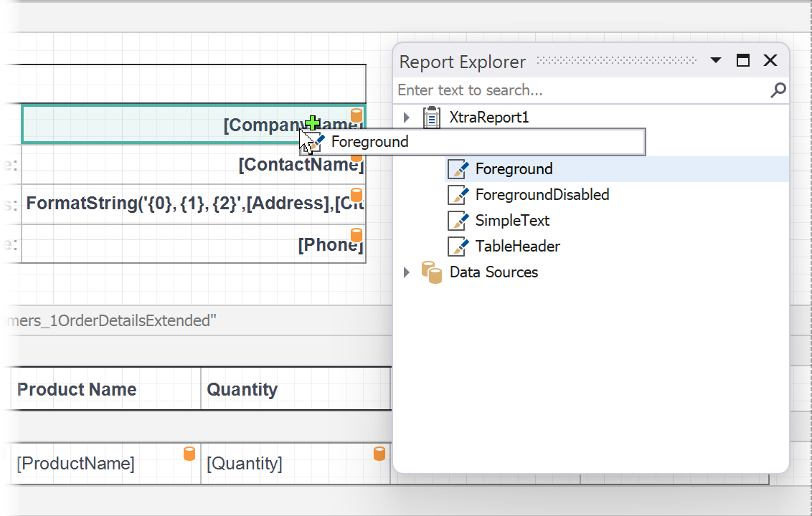Click the Foreground style brush icon
Image resolution: width=812 pixels, height=516 pixels.
point(458,169)
